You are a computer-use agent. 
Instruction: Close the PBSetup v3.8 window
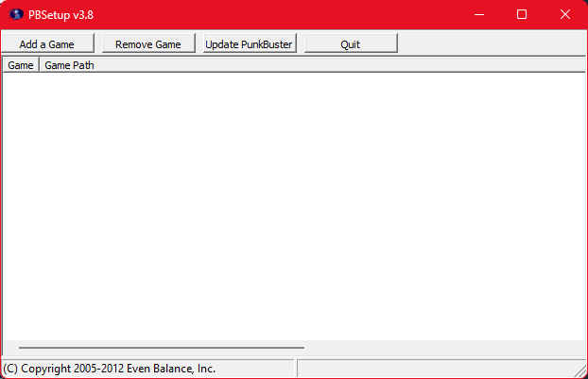tap(565, 14)
